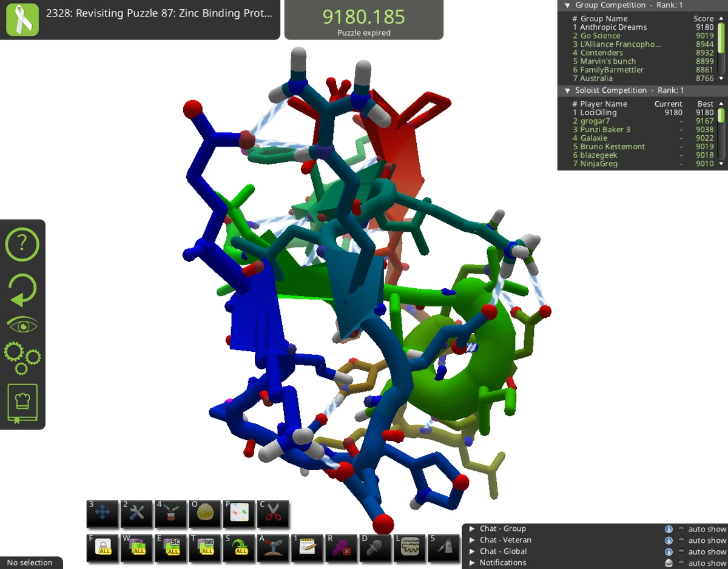728x569 pixels.
Task: Expand the Chat - Veteran panel
Action: [x=473, y=540]
